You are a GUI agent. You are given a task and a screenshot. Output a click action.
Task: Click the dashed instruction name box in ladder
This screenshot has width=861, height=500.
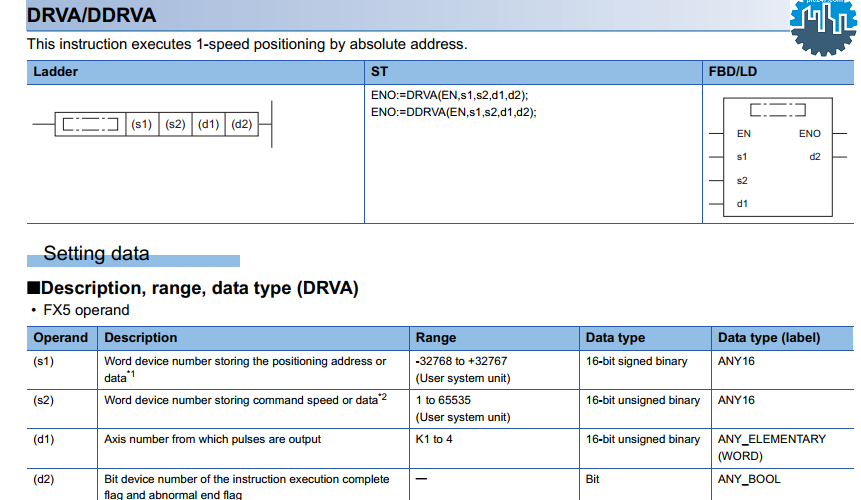pyautogui.click(x=91, y=124)
